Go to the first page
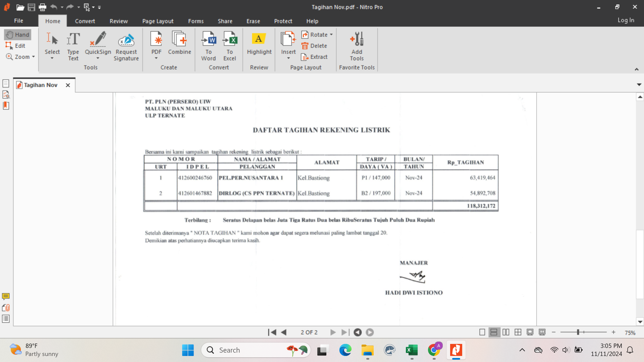This screenshot has width=644, height=362. (x=272, y=332)
